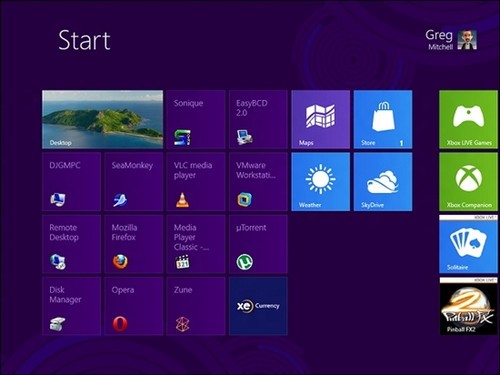The height and width of the screenshot is (375, 500).
Task: Open the Weather tile
Action: pyautogui.click(x=321, y=182)
